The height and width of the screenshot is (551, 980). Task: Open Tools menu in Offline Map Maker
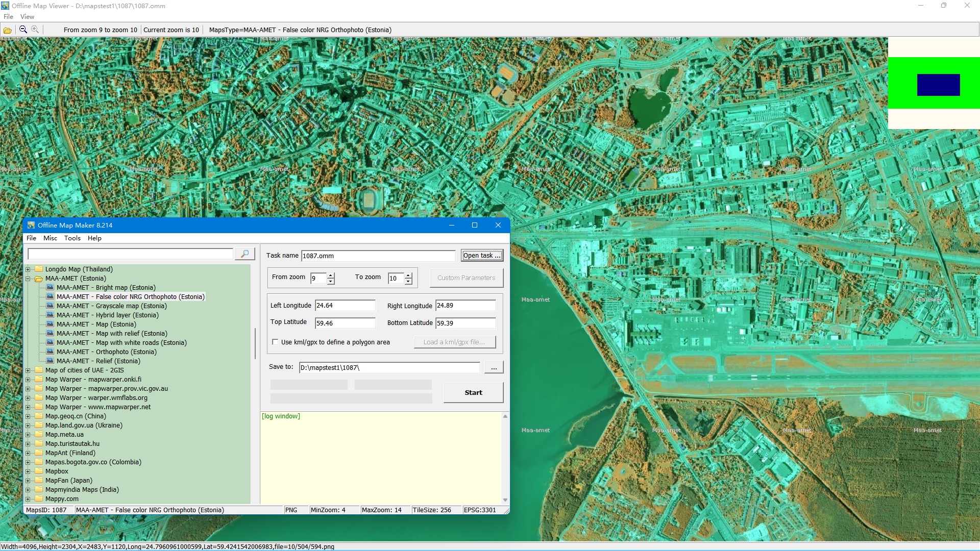point(72,238)
